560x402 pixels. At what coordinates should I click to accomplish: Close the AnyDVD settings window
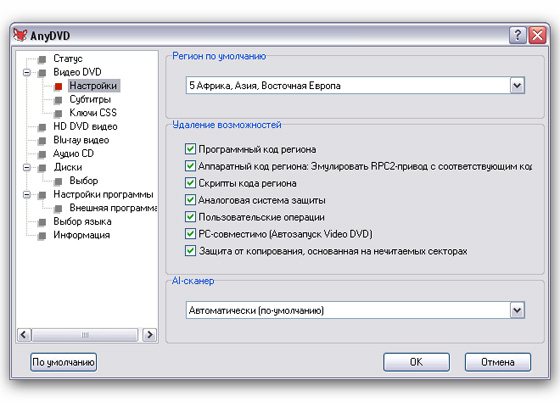point(538,35)
